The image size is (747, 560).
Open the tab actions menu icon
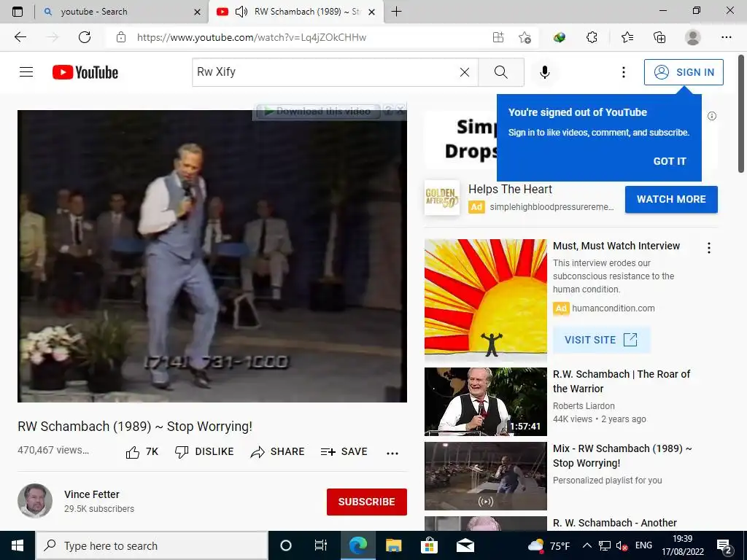pyautogui.click(x=18, y=12)
